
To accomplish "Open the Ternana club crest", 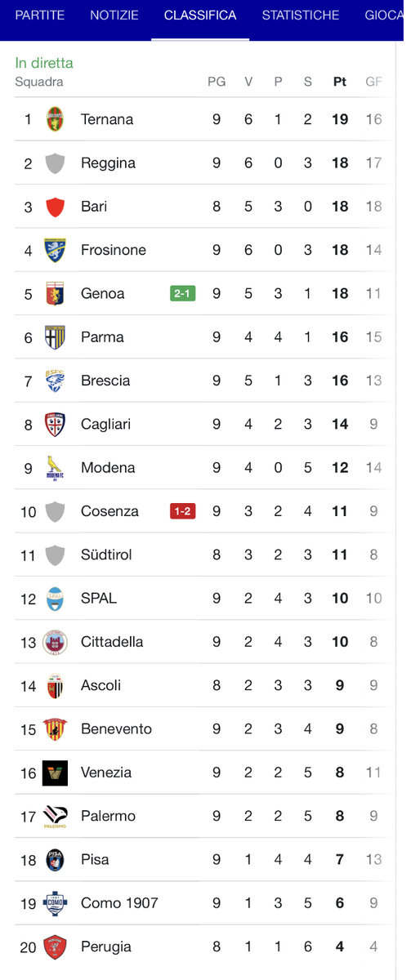I will [x=55, y=119].
